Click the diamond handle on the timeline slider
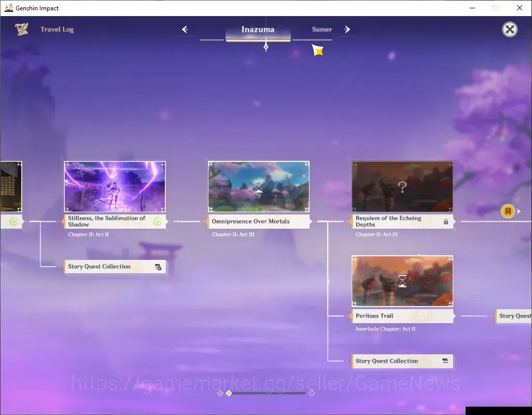532x415 pixels. (x=229, y=393)
